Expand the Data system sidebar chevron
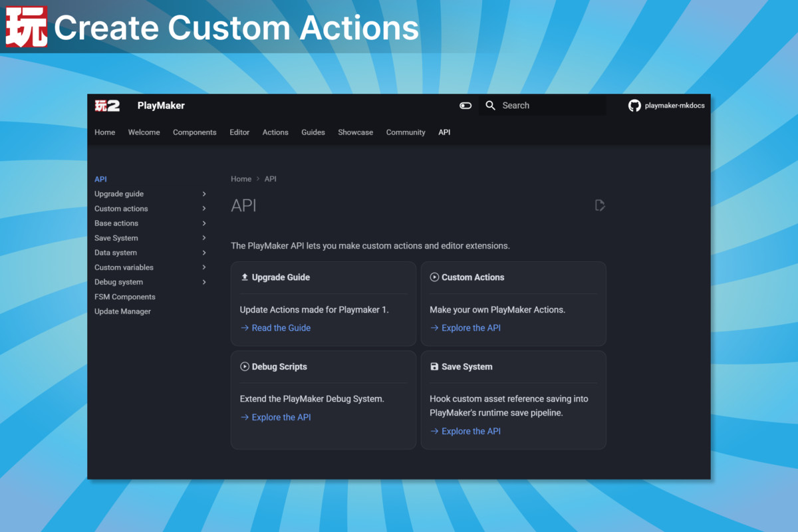This screenshot has width=798, height=532. [204, 253]
